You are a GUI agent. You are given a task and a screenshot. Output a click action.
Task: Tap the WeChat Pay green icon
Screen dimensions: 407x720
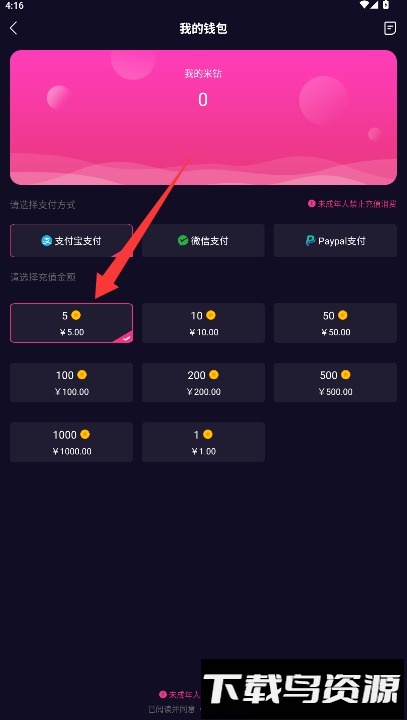183,240
